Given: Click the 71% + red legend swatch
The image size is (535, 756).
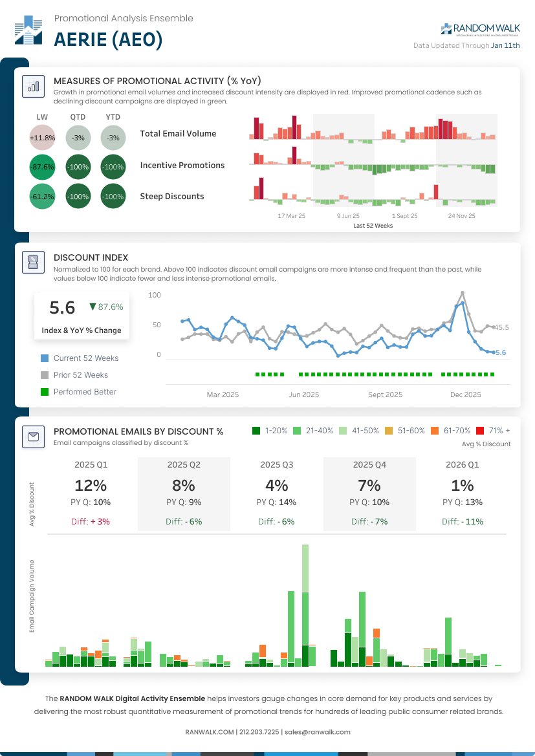Looking at the screenshot, I should coord(480,431).
